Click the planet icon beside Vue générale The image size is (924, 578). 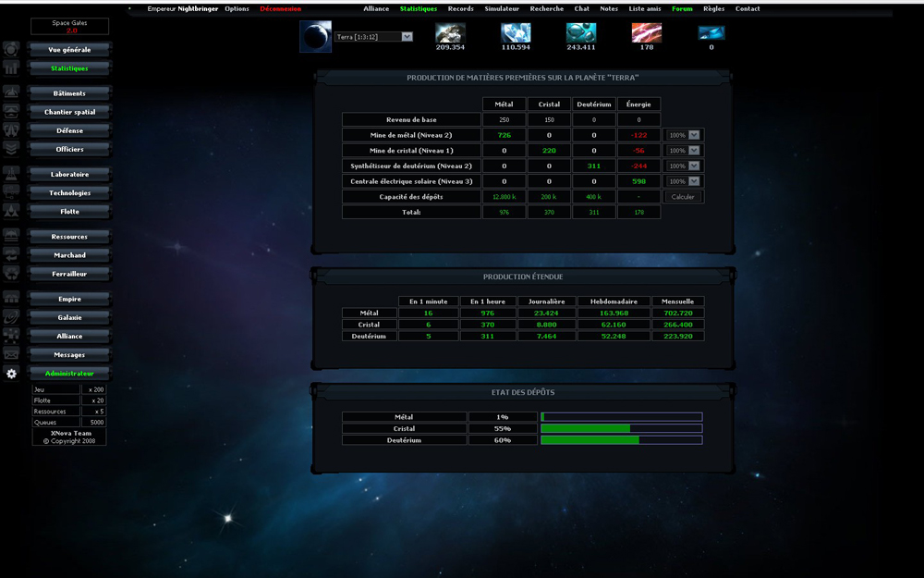(11, 49)
